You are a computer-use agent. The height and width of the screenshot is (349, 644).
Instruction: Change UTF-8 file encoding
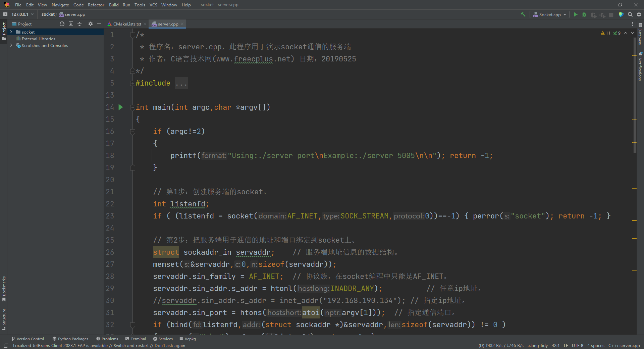[x=578, y=345]
